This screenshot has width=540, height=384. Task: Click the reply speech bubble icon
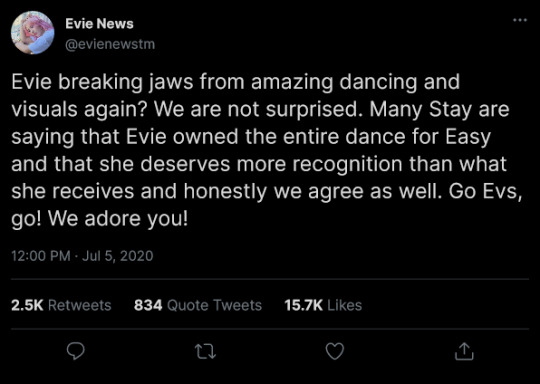click(75, 351)
